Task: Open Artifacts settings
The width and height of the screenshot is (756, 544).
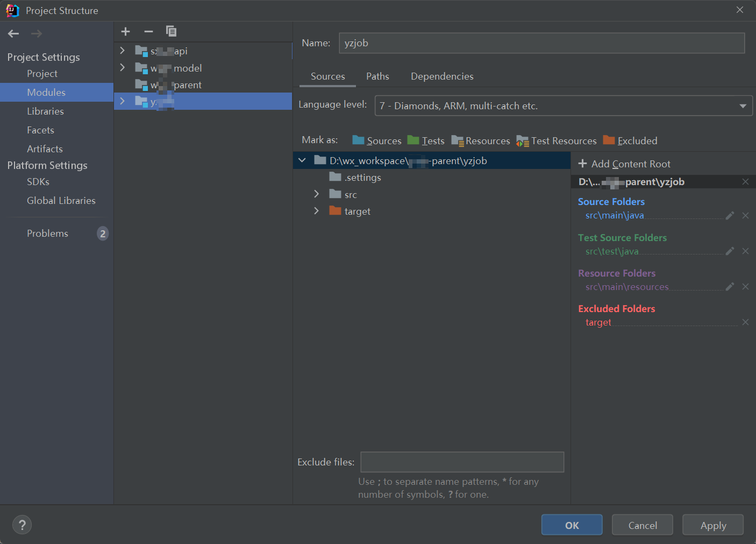Action: (45, 149)
